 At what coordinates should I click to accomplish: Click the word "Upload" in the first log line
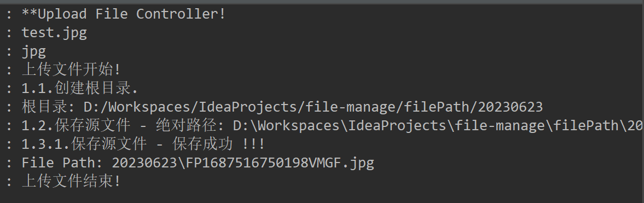(x=62, y=14)
